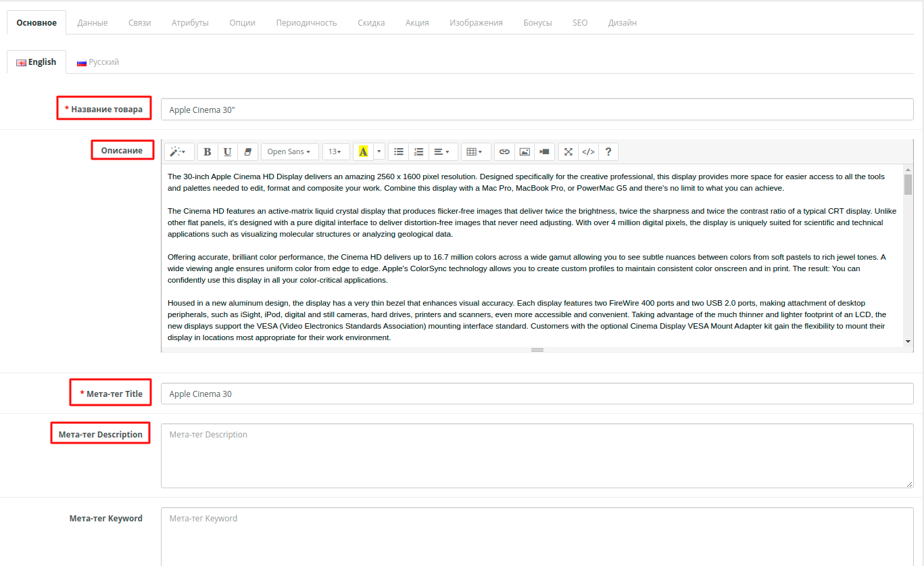Insert a picture with the image icon
Image resolution: width=924 pixels, height=566 pixels.
pyautogui.click(x=525, y=151)
